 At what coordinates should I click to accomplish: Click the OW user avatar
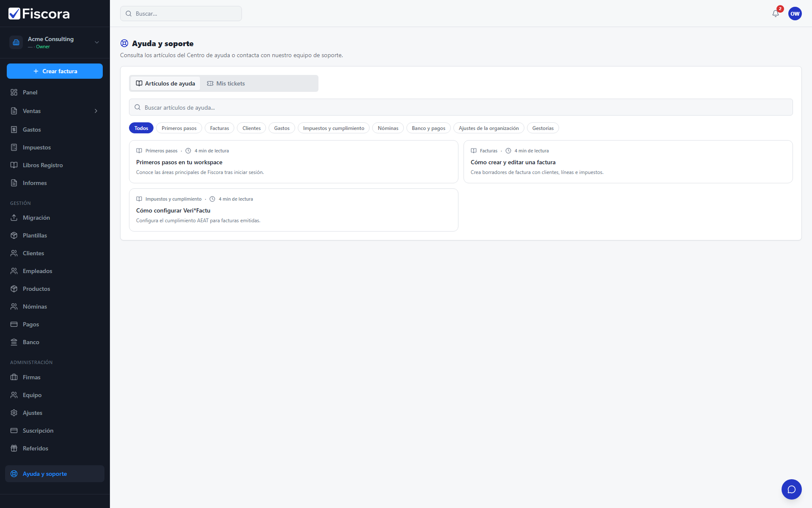[795, 14]
